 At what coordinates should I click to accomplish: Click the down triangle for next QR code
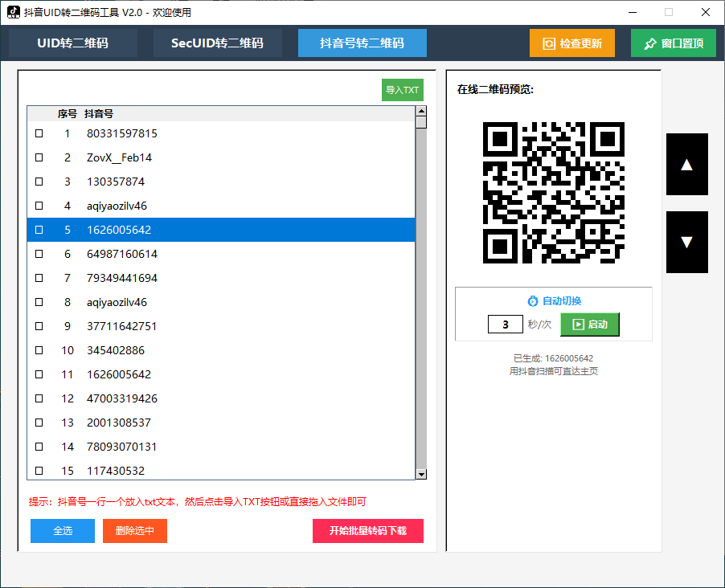tap(686, 242)
